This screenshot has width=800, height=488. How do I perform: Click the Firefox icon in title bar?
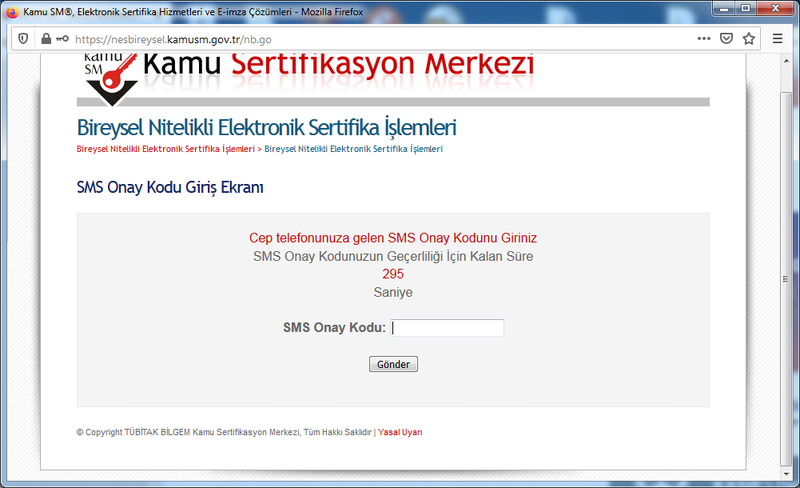coord(11,9)
